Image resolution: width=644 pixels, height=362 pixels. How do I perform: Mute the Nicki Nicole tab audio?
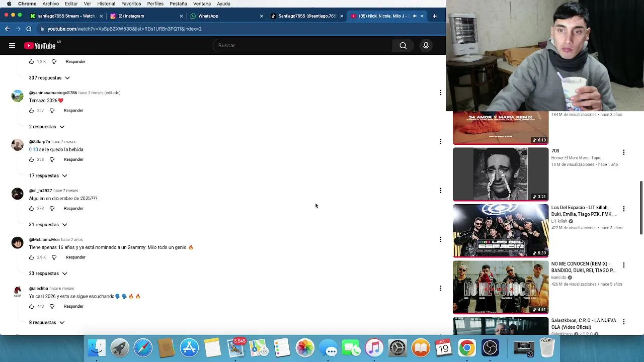point(415,16)
